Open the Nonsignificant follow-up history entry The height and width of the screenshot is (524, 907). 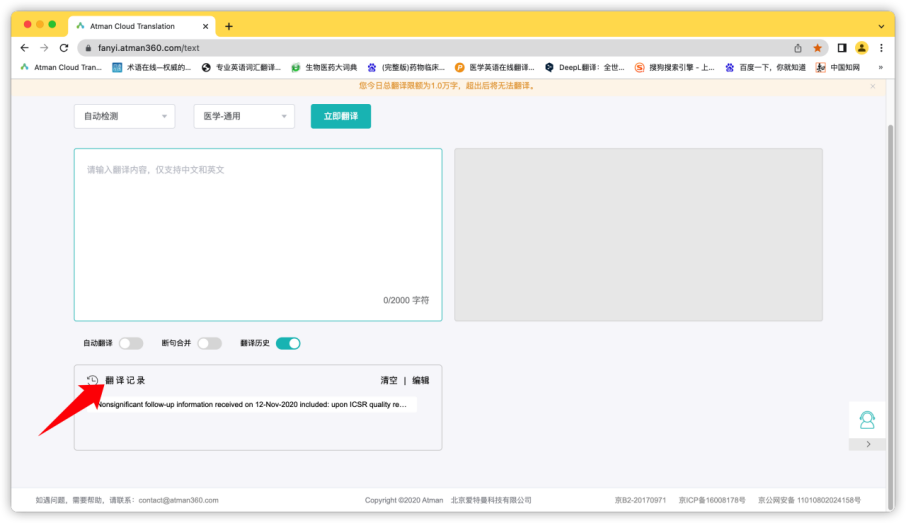(255, 404)
